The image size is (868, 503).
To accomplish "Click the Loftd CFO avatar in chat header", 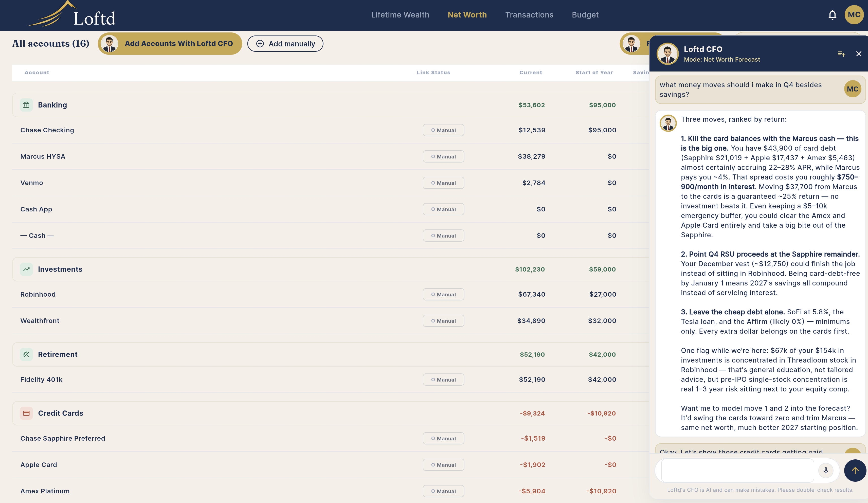I will 667,54.
